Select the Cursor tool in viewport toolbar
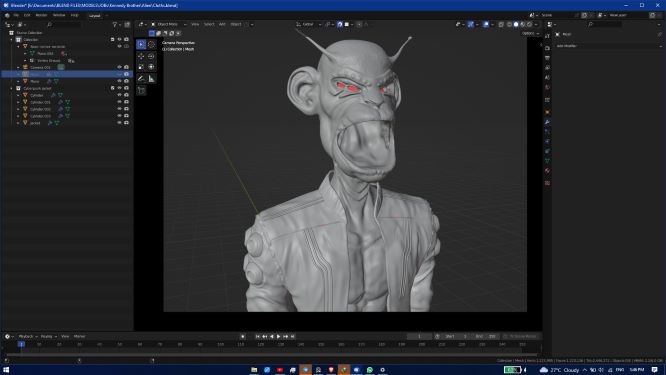Viewport: 666px width, 375px height. [x=151, y=44]
